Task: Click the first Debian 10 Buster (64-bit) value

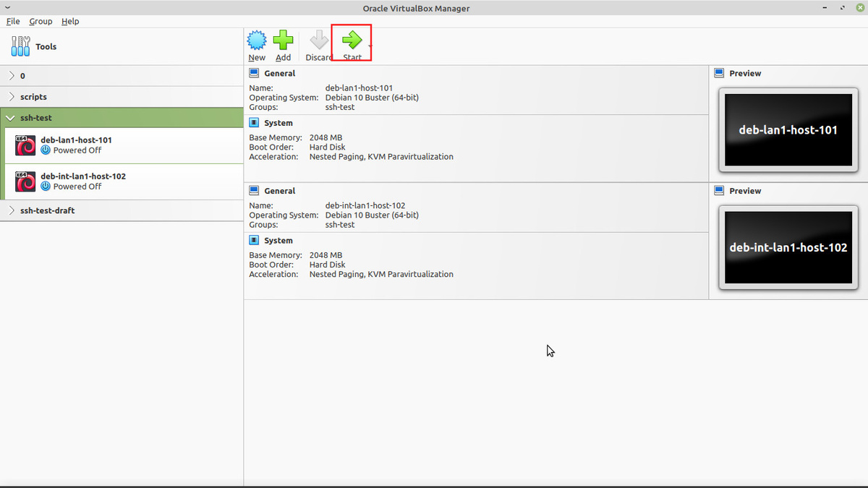Action: [372, 98]
